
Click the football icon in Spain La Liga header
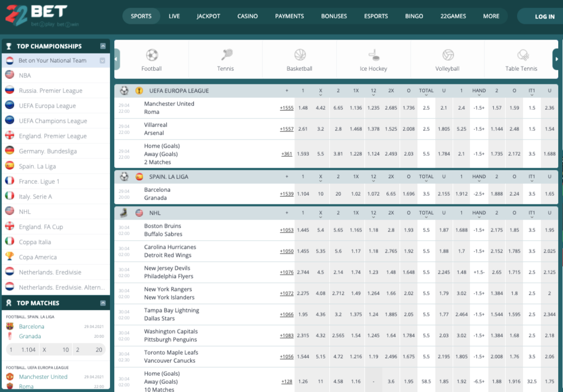(x=124, y=176)
